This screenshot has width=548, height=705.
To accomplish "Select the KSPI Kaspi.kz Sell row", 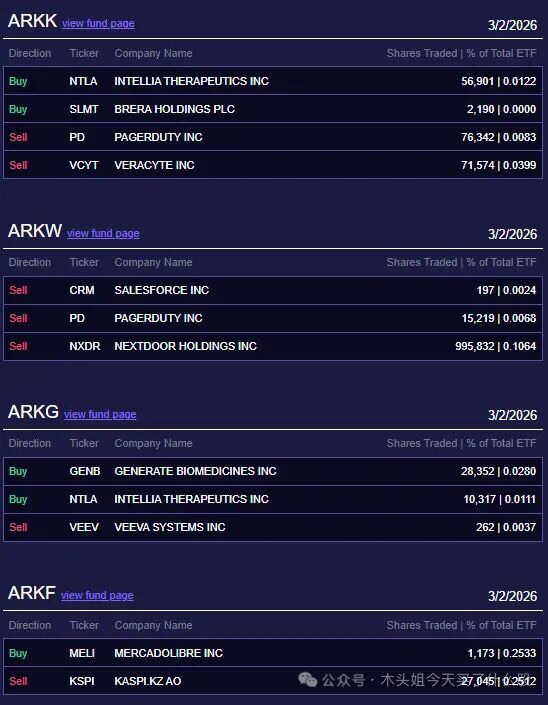I will [273, 681].
